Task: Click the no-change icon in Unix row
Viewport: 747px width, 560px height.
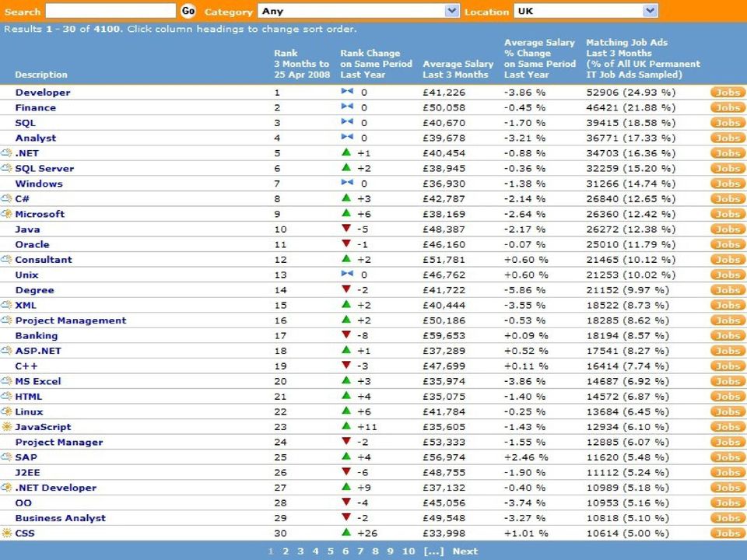Action: tap(347, 273)
